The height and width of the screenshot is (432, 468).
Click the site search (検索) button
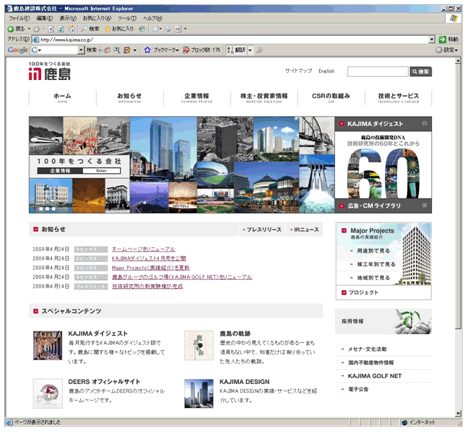[421, 71]
